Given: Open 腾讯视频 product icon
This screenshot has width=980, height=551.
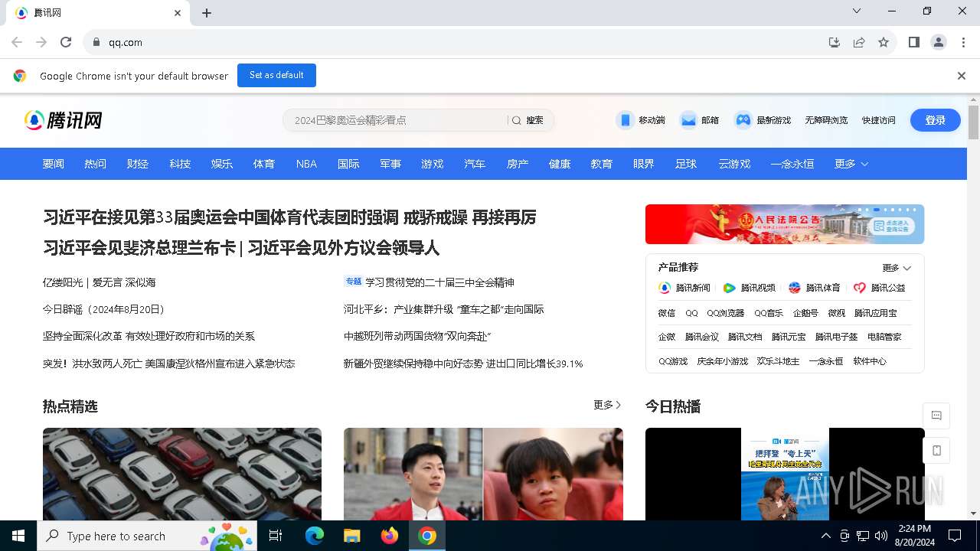Looking at the screenshot, I should coord(730,288).
